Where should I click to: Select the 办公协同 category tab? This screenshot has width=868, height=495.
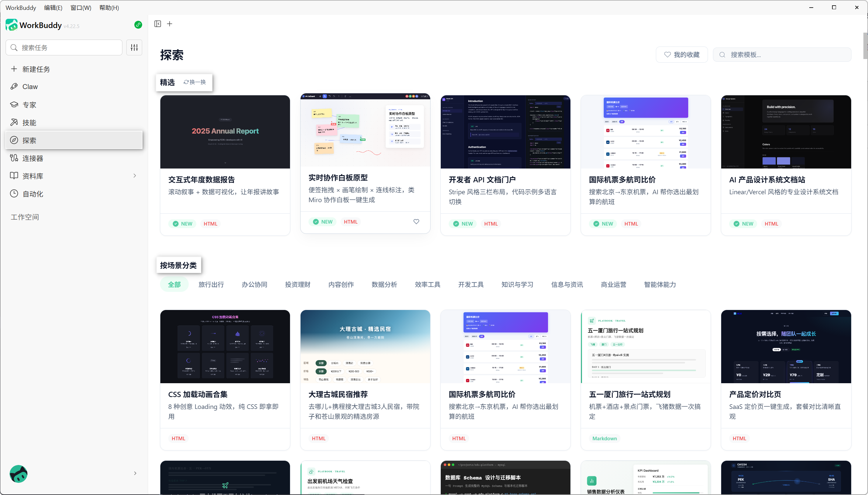(254, 285)
